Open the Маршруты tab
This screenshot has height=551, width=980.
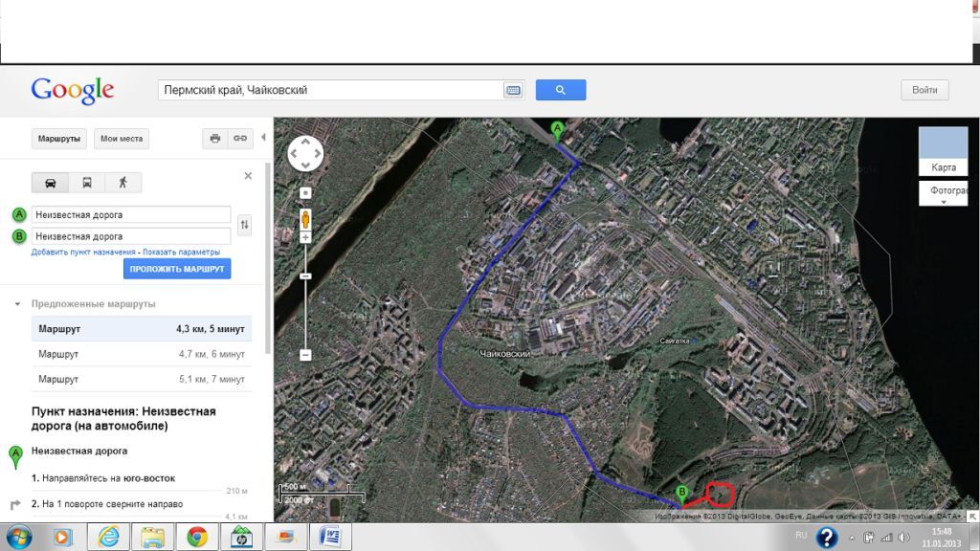click(59, 139)
